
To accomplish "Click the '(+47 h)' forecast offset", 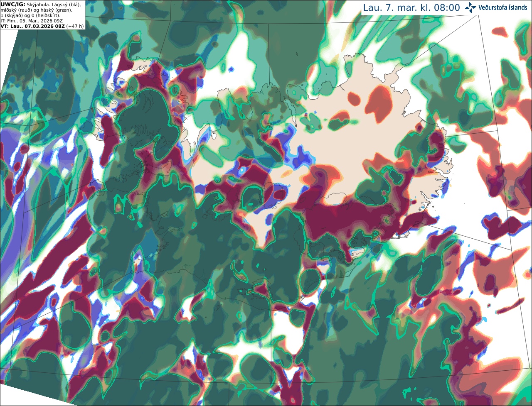I will click(x=75, y=26).
